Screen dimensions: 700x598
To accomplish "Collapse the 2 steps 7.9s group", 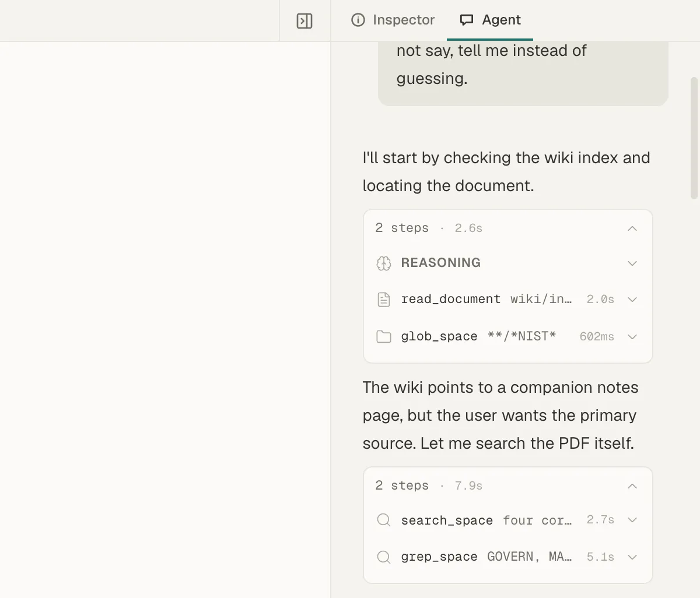I will click(x=632, y=486).
